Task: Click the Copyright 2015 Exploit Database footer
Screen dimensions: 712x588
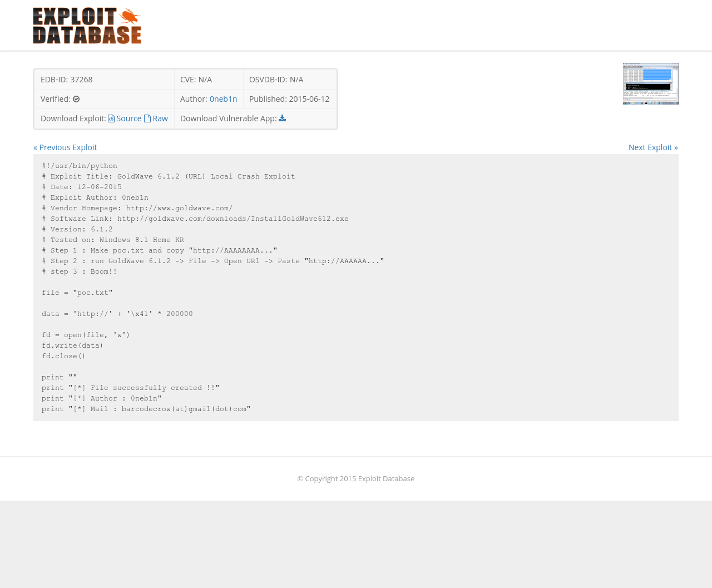Action: (356, 478)
